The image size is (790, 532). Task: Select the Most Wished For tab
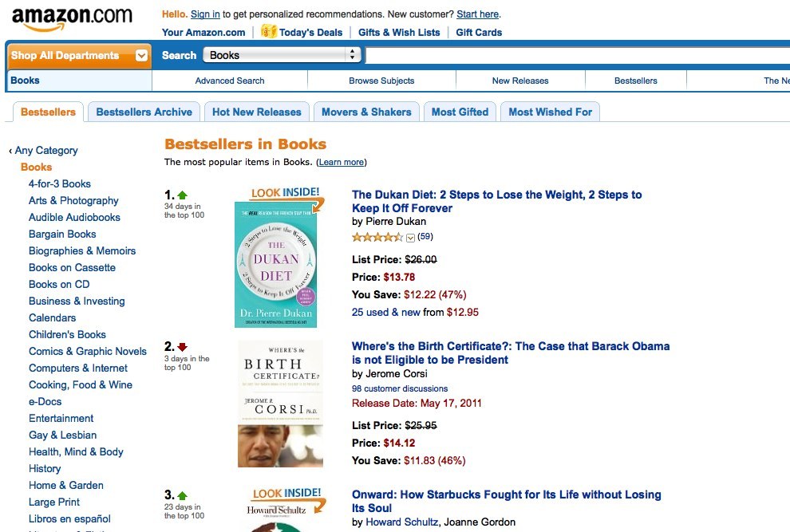tap(550, 112)
